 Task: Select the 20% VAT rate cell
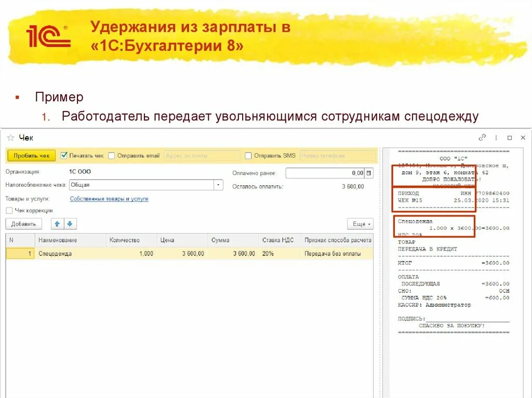point(279,254)
